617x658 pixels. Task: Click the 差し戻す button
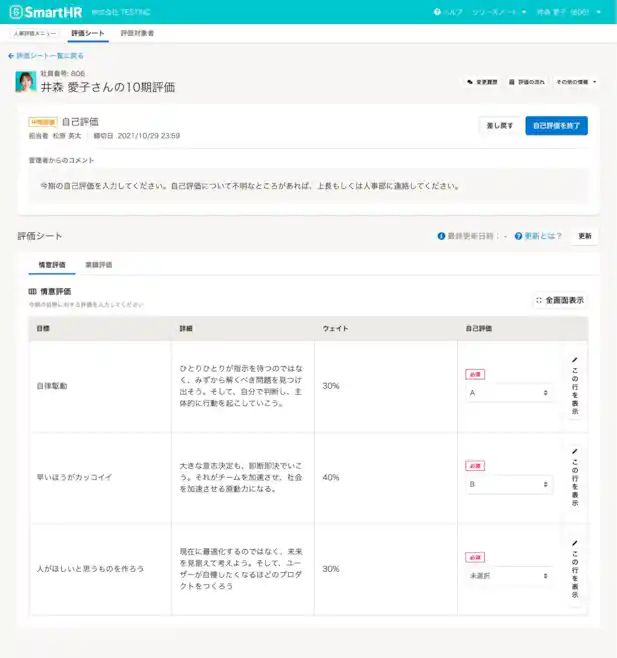(x=499, y=125)
